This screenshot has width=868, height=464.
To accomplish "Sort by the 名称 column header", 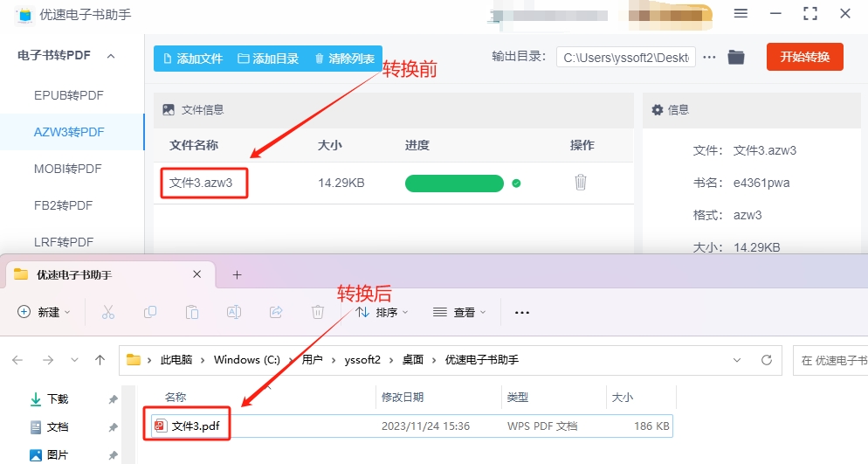I will pyautogui.click(x=176, y=397).
